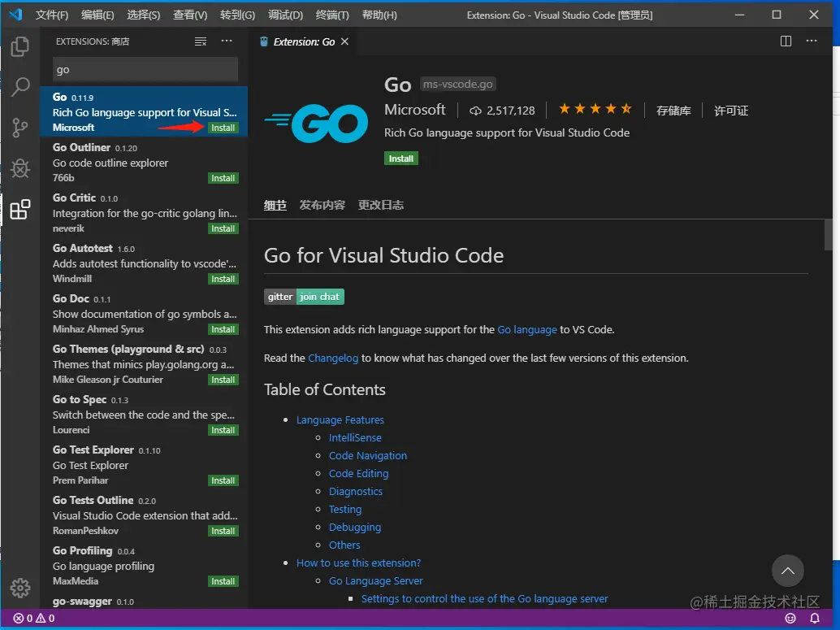Viewport: 840px width, 630px height.
Task: Click the Microsoft publisher name link
Action: tap(414, 110)
